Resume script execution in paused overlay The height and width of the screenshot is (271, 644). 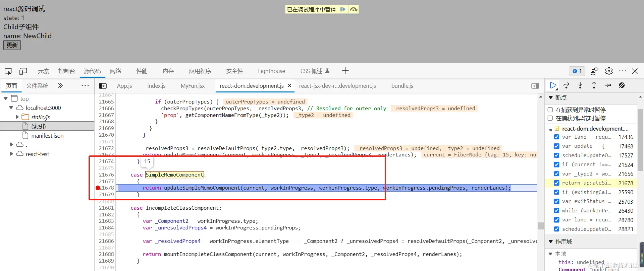[x=343, y=9]
